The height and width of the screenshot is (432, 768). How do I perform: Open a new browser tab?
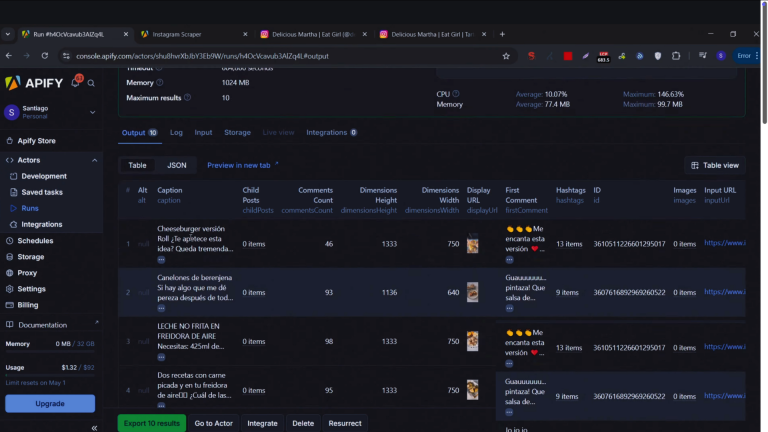pyautogui.click(x=502, y=34)
